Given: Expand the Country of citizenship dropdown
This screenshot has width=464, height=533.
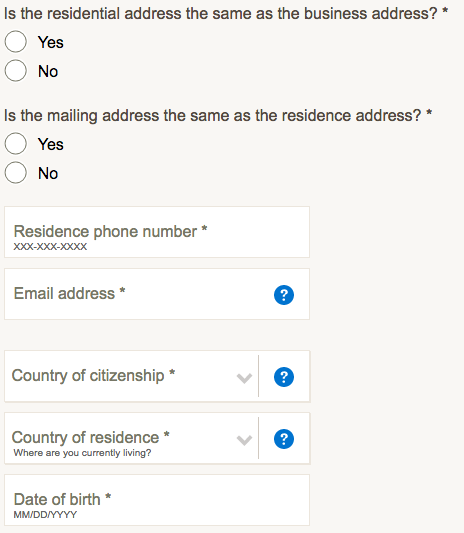Looking at the screenshot, I should tap(131, 376).
